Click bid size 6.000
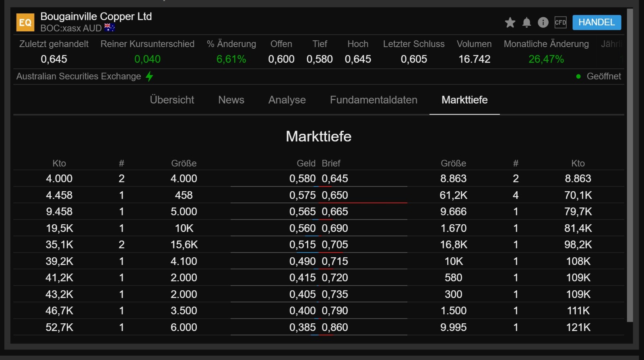This screenshot has height=360, width=644. (184, 327)
